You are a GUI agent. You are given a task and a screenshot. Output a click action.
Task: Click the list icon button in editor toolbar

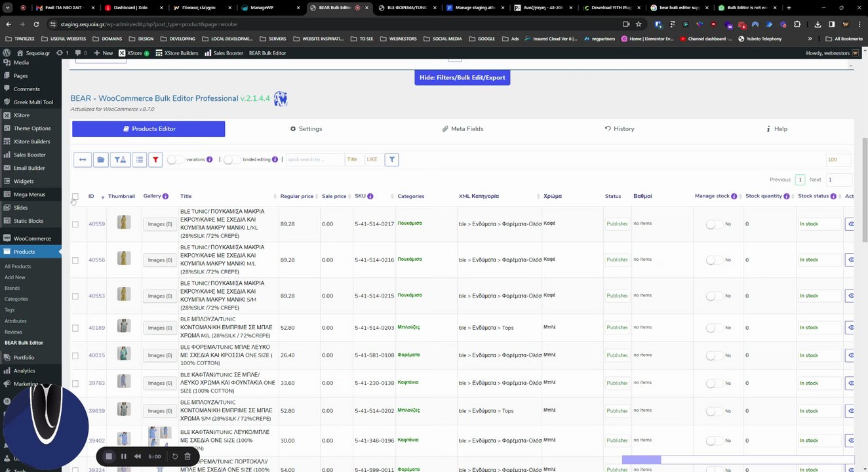(x=139, y=159)
